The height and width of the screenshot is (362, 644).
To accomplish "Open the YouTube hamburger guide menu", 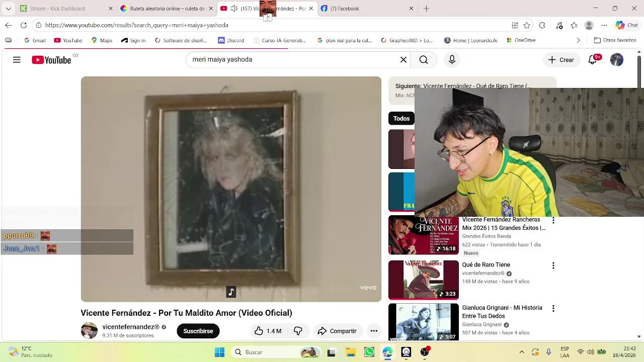I will coord(17,60).
